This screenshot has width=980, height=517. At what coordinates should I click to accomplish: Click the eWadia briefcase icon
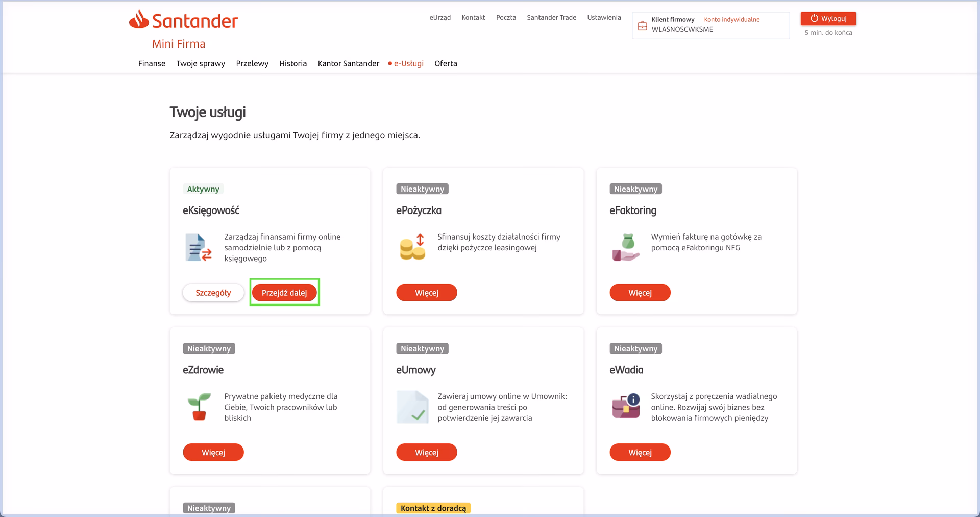(626, 407)
